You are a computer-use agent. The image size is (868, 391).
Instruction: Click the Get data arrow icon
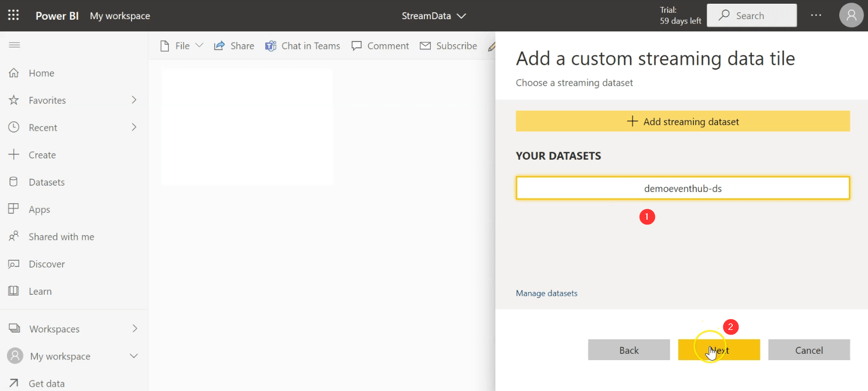tap(14, 383)
